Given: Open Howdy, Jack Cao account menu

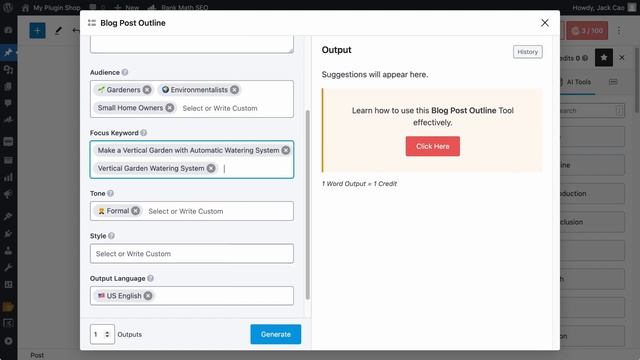Looking at the screenshot, I should pyautogui.click(x=603, y=7).
